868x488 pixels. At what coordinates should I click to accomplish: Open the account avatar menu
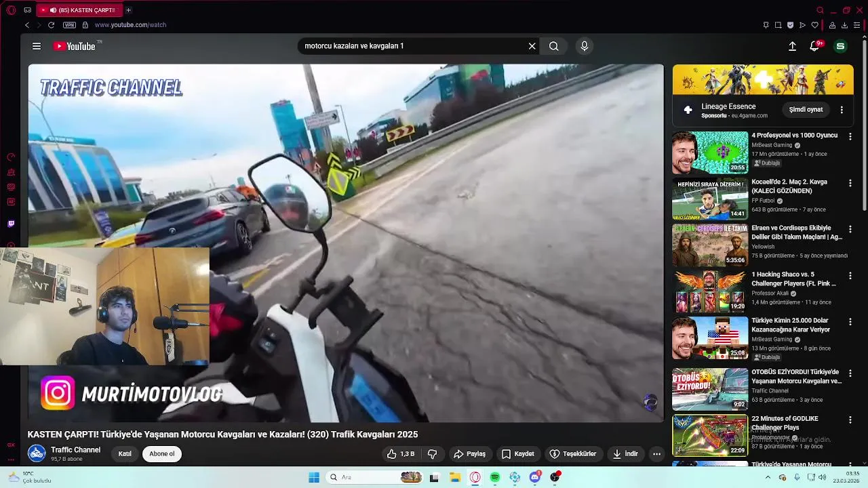pyautogui.click(x=841, y=46)
